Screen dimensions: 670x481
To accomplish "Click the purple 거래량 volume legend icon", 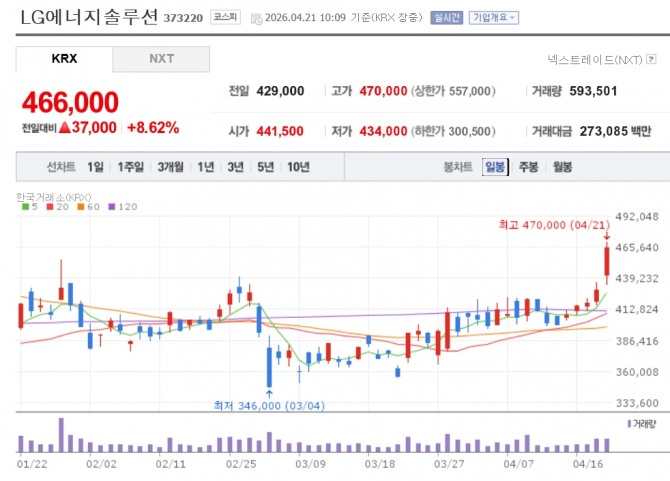I will pyautogui.click(x=629, y=424).
